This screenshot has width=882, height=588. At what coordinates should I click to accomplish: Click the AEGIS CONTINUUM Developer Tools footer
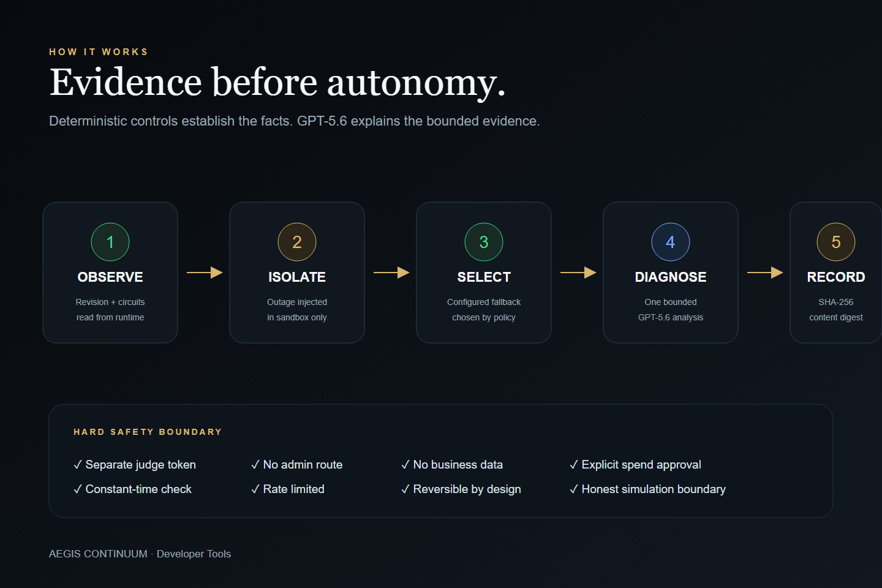(140, 554)
